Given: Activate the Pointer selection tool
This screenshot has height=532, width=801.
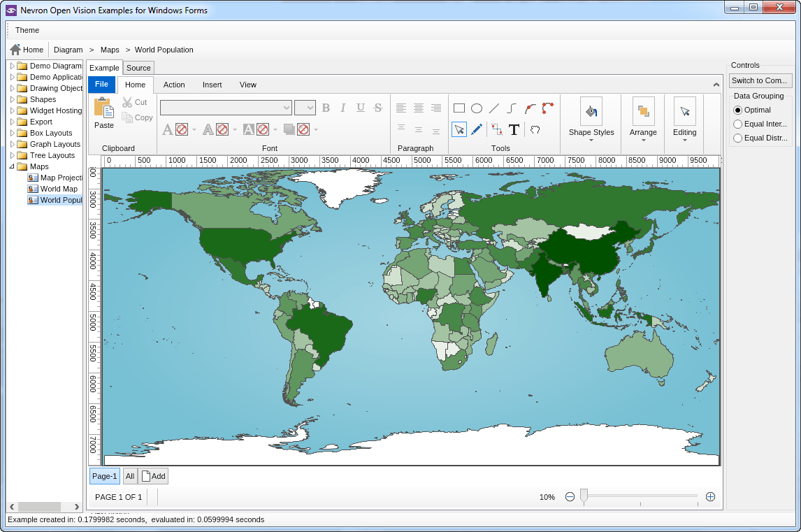Looking at the screenshot, I should (x=459, y=129).
